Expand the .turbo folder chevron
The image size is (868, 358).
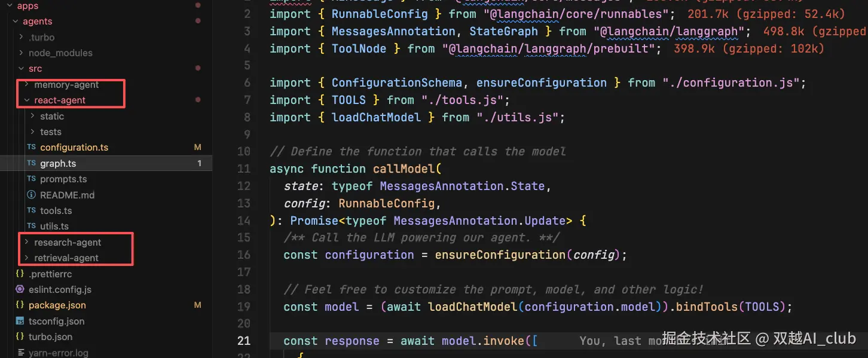coord(22,37)
